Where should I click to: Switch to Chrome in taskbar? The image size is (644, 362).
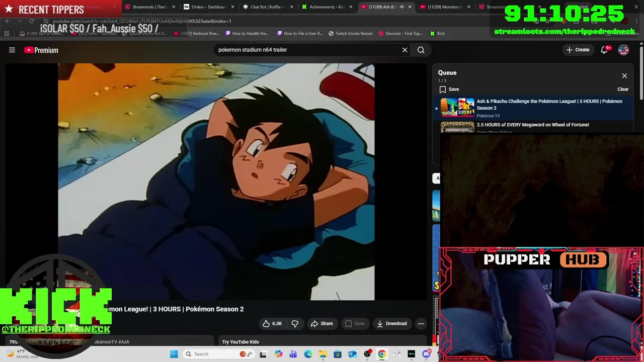[x=382, y=354]
